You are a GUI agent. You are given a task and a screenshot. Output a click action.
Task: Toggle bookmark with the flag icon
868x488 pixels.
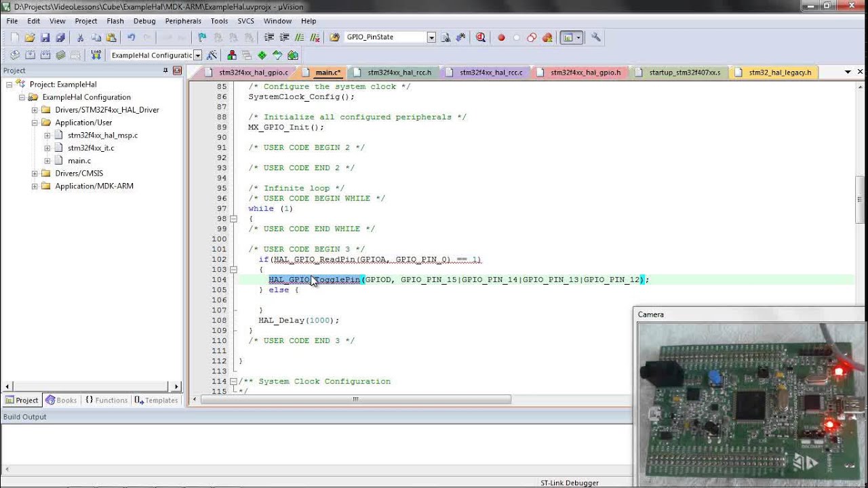(x=202, y=37)
